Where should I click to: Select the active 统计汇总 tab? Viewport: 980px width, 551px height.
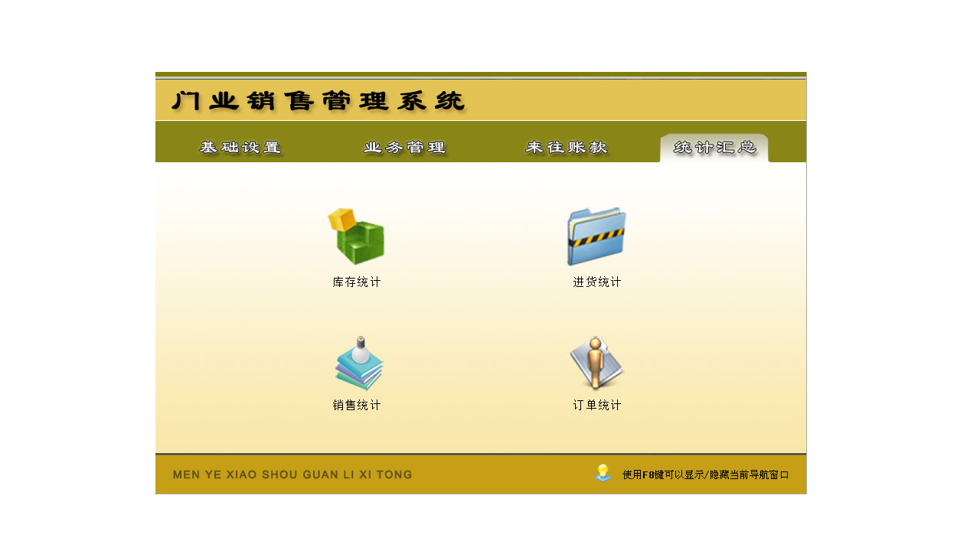[714, 147]
